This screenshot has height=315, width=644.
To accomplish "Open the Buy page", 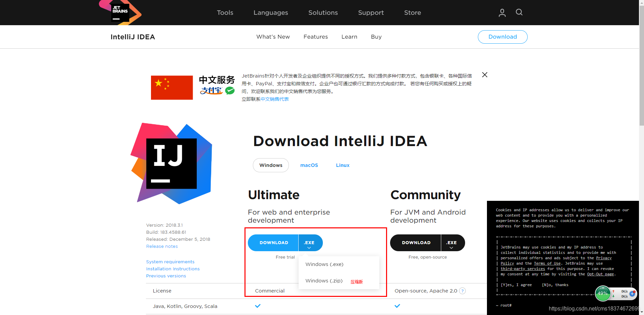I will 376,37.
